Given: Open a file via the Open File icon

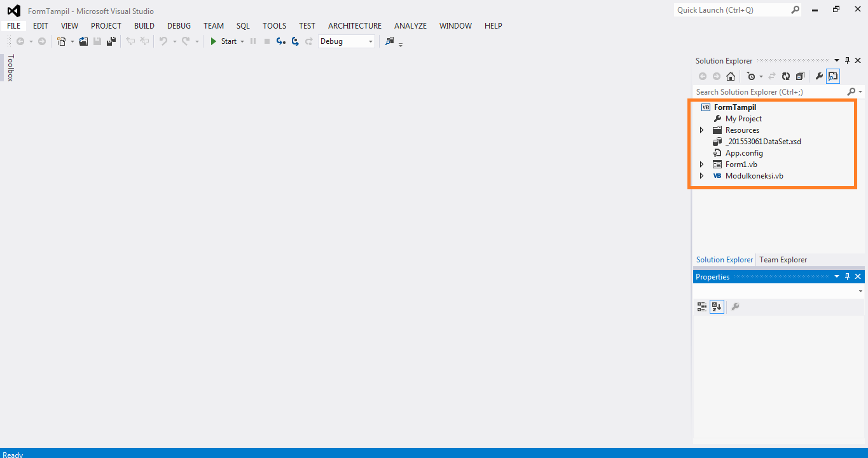Looking at the screenshot, I should pyautogui.click(x=83, y=41).
